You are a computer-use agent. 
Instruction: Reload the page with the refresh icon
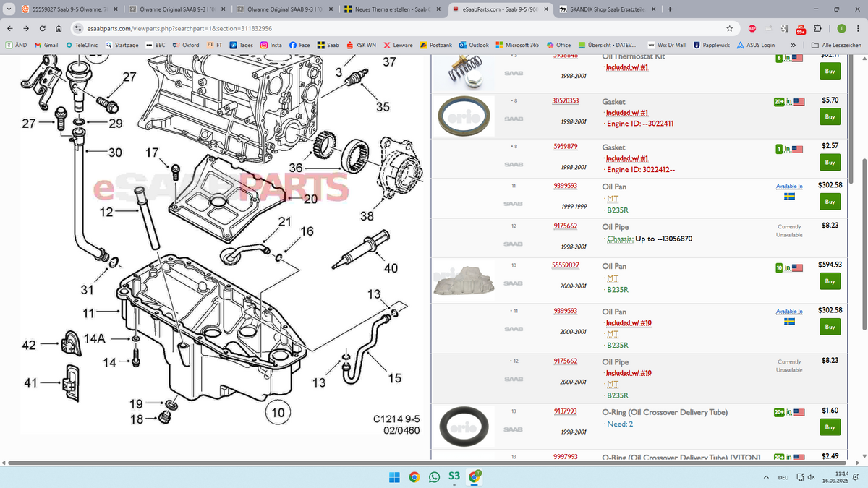43,28
